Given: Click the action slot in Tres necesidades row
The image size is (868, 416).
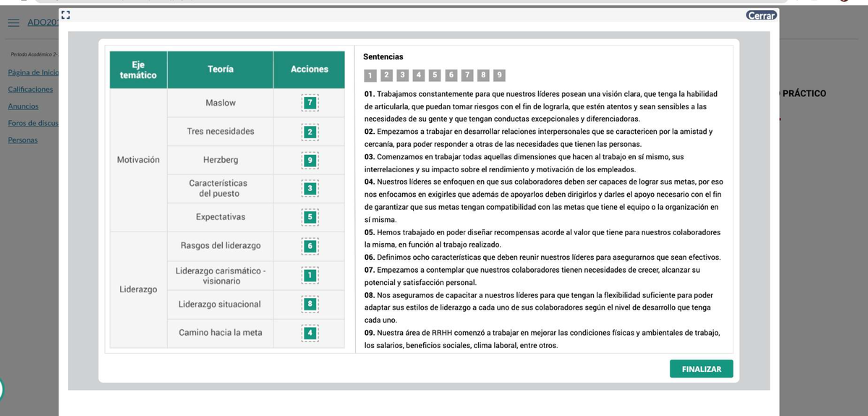Looking at the screenshot, I should point(310,132).
